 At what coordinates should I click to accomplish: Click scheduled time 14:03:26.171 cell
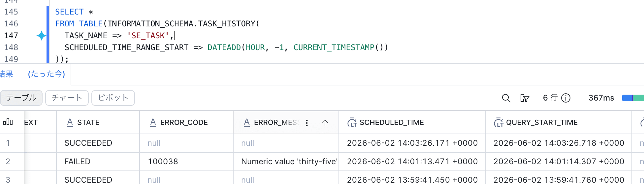[412, 143]
